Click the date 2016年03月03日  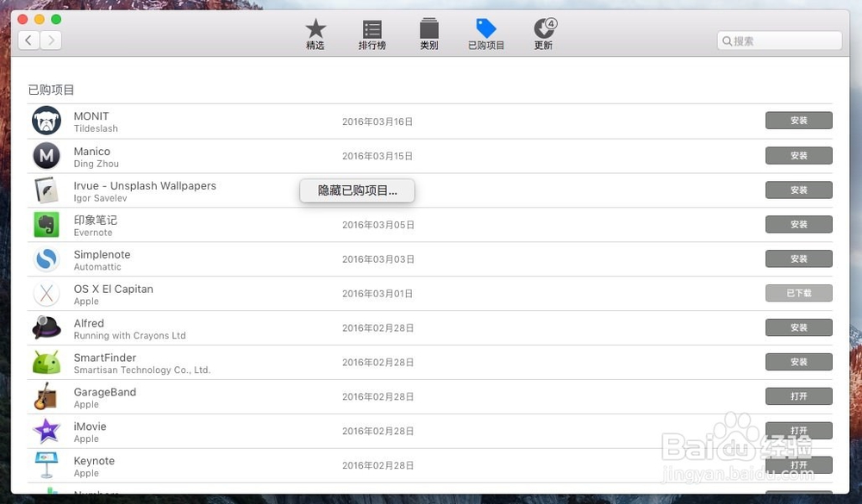coord(378,259)
